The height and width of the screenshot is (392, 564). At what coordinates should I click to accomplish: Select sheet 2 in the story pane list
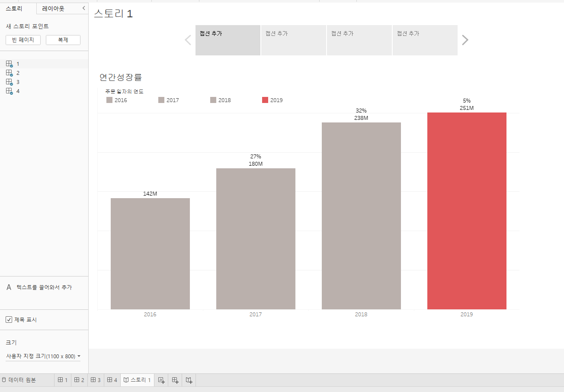click(44, 73)
